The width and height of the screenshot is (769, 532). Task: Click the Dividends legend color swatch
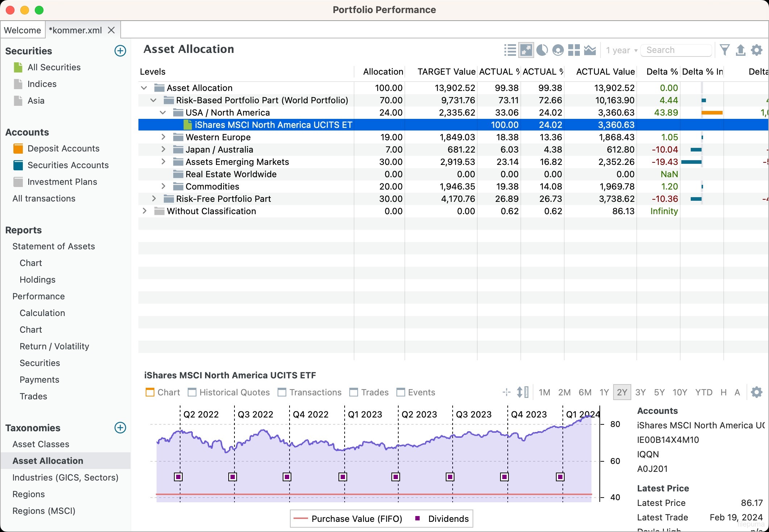[417, 518]
